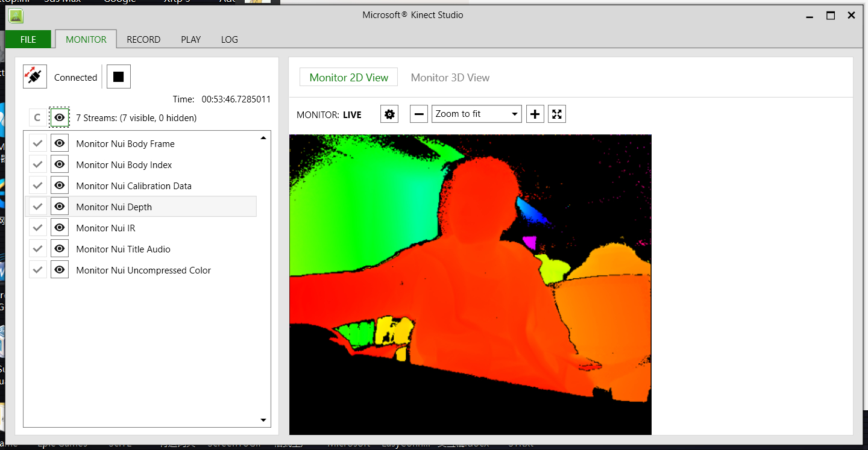
Task: Select the Monitor Nui Body Index row text
Action: point(124,164)
